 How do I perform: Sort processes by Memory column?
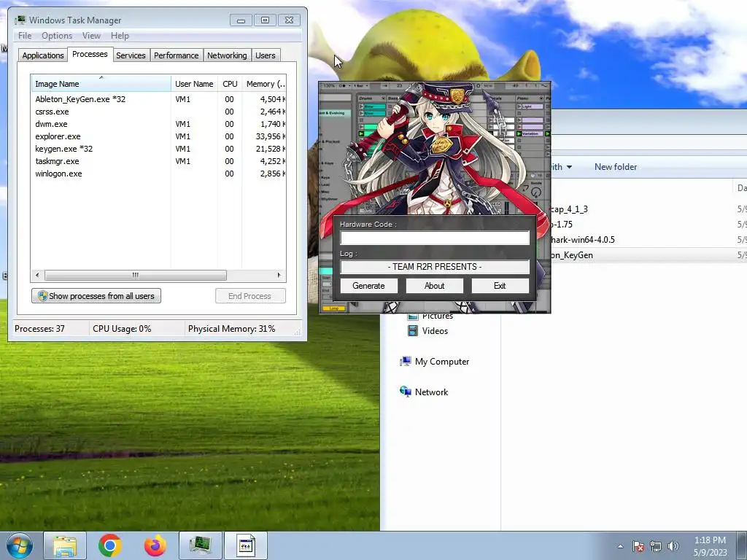(264, 84)
